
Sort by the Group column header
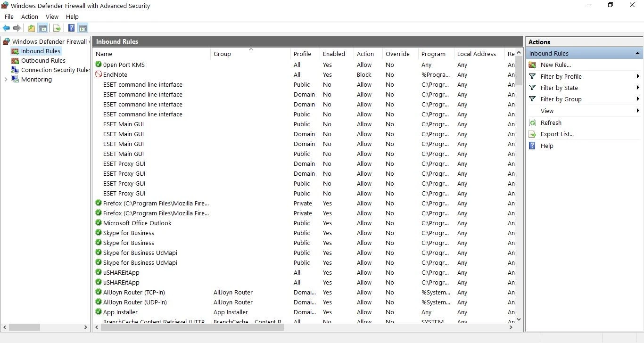click(250, 54)
